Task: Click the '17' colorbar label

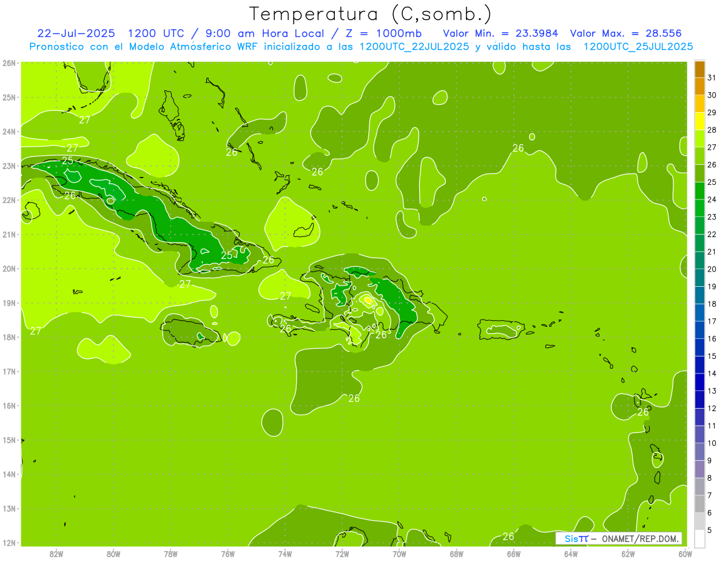Action: [712, 321]
